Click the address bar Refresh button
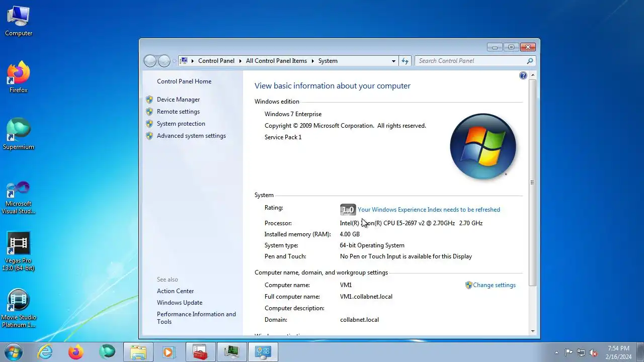This screenshot has height=362, width=644. coord(405,61)
